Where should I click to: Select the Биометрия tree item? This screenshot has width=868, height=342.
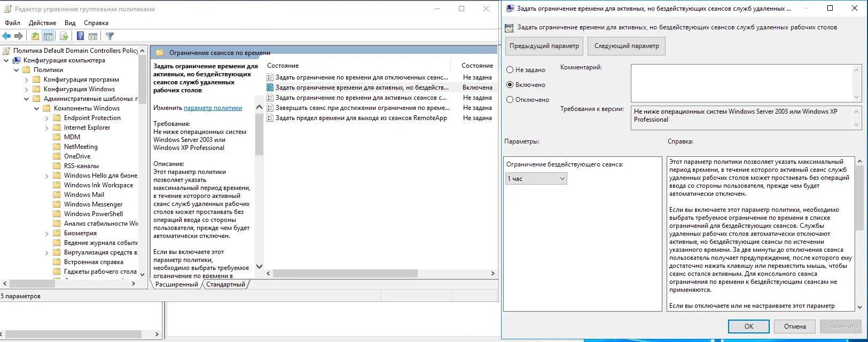click(80, 233)
